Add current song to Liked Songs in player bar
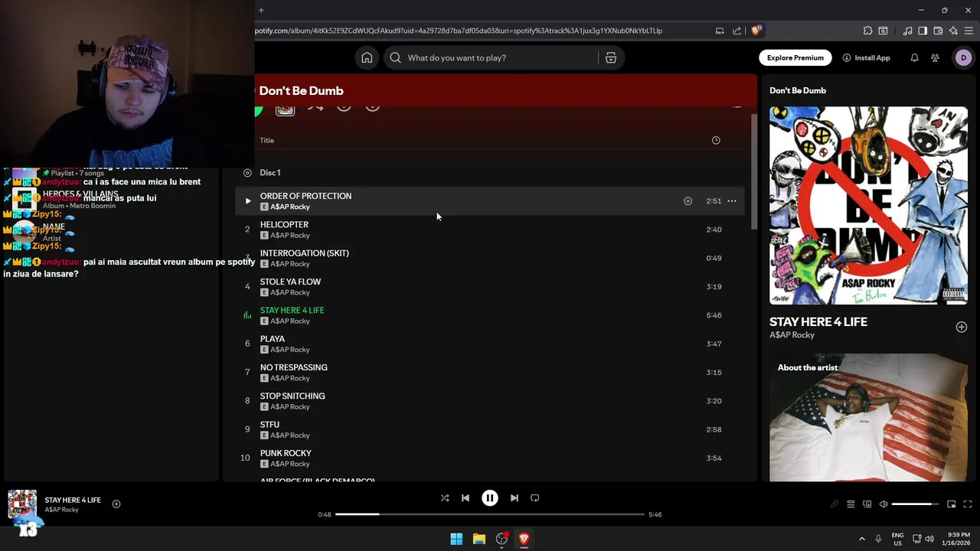980x551 pixels. (x=116, y=504)
